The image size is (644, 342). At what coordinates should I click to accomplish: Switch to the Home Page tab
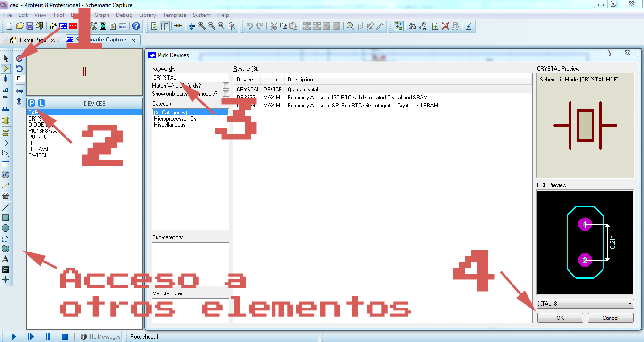click(x=33, y=40)
